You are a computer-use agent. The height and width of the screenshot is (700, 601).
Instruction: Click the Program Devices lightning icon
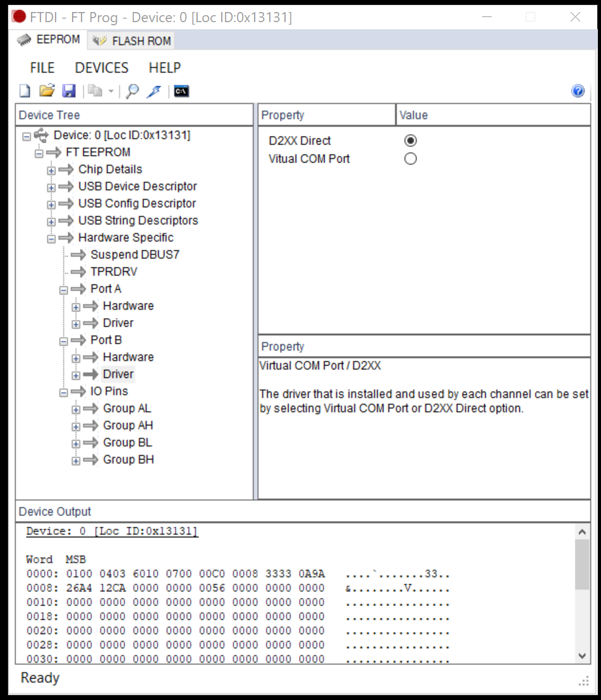(x=154, y=91)
